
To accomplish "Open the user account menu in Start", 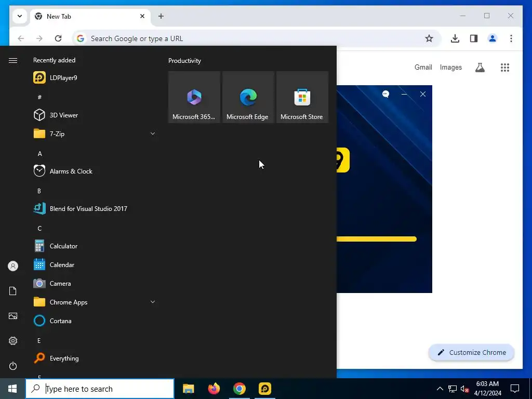I will click(x=13, y=266).
